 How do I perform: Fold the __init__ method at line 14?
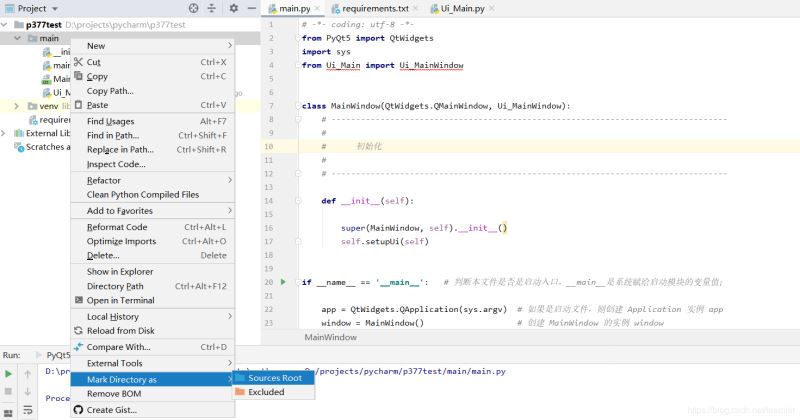[x=297, y=201]
